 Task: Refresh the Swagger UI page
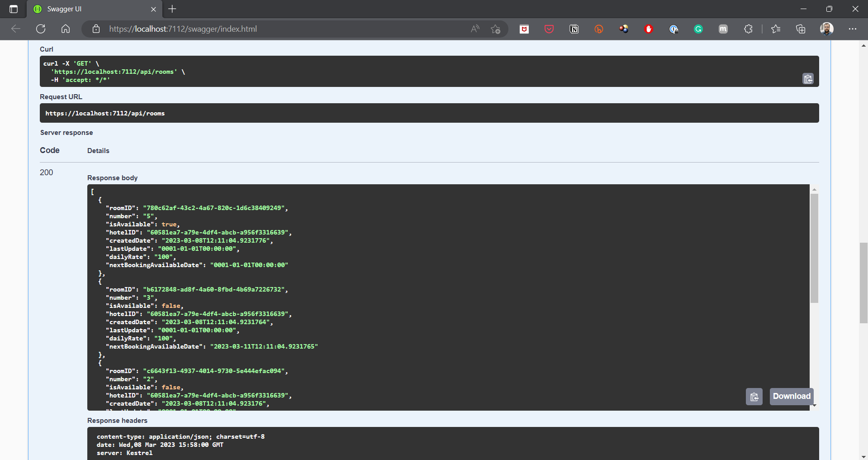point(41,29)
